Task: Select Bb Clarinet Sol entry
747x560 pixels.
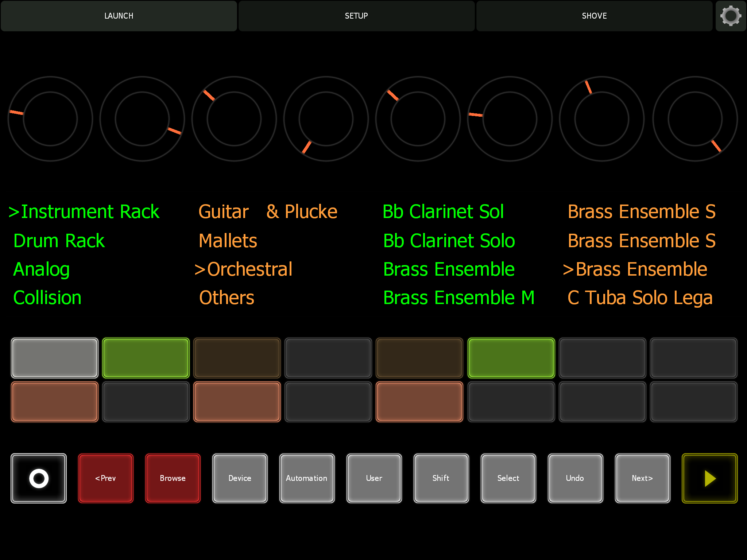Action: coord(443,212)
